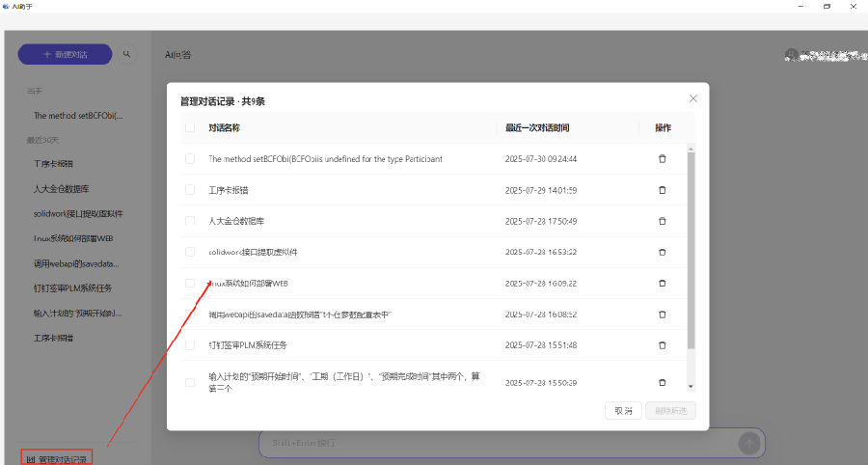
Task: Click the scrollbar down arrow in dialog list
Action: click(x=691, y=387)
